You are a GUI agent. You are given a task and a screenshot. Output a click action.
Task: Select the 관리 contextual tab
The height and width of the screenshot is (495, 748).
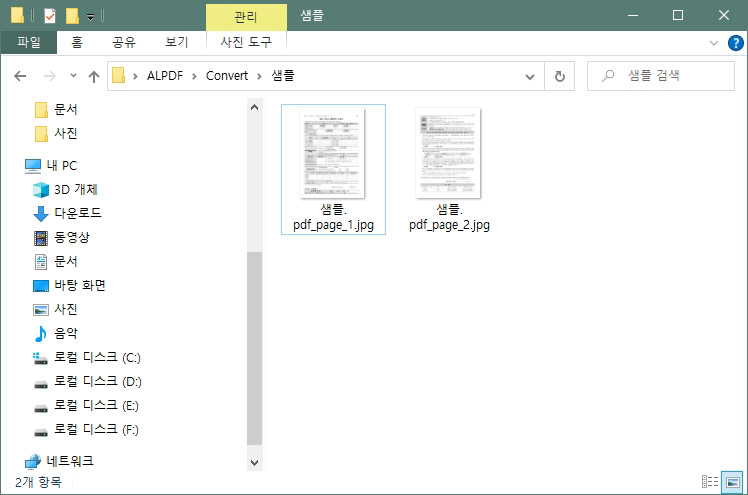click(246, 17)
